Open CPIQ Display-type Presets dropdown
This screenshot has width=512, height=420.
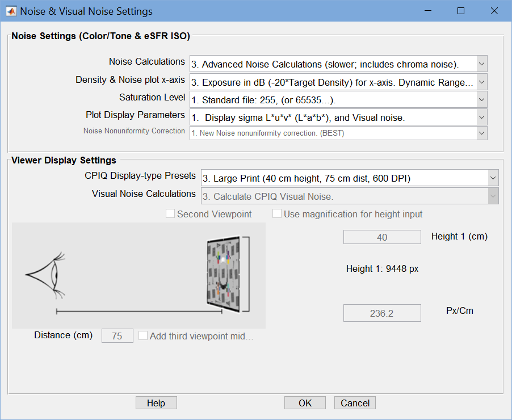(350, 178)
